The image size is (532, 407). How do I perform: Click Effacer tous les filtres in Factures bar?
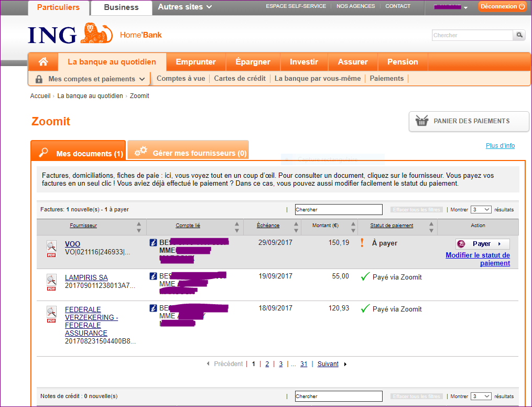pyautogui.click(x=416, y=210)
